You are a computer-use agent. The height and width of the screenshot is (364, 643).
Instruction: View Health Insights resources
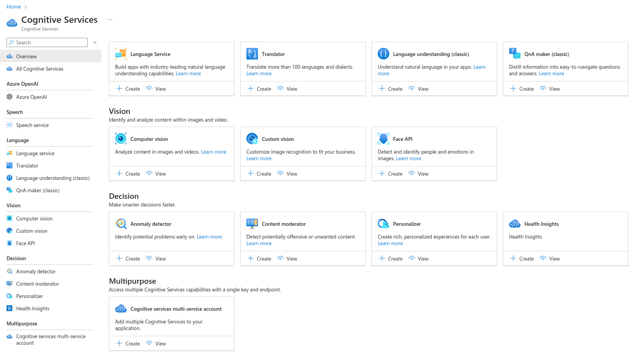[550, 259]
